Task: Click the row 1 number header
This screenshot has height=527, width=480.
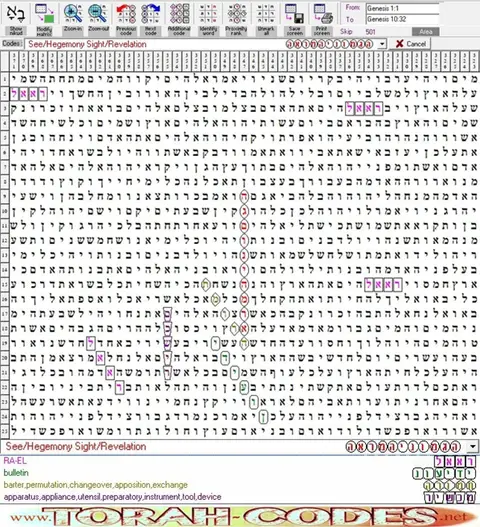Action: click(x=4, y=79)
